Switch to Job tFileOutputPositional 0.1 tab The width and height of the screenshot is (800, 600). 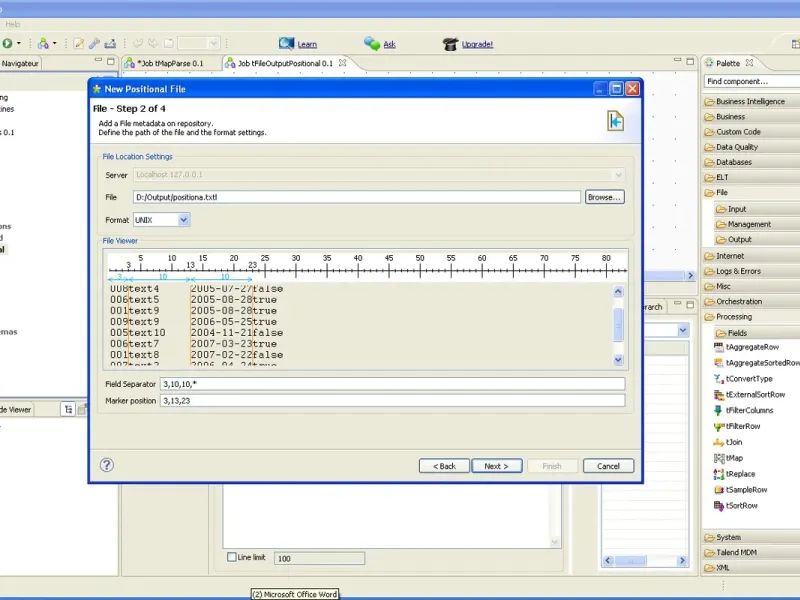(284, 63)
